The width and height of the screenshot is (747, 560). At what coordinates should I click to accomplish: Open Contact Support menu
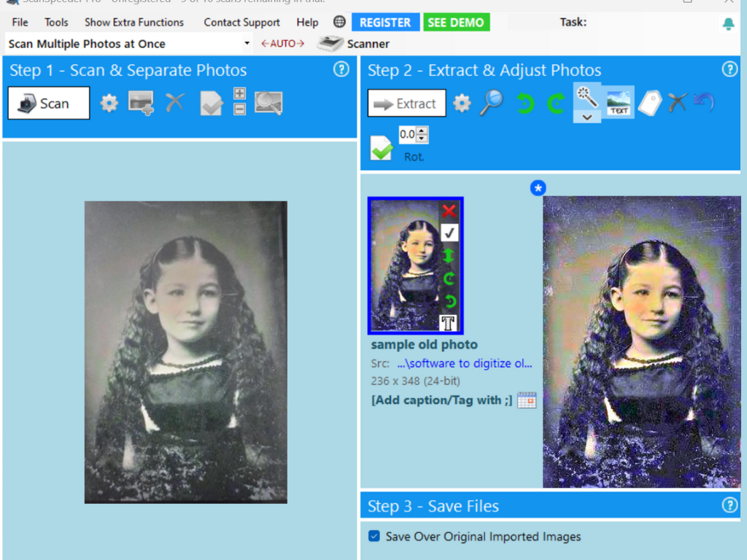click(241, 23)
